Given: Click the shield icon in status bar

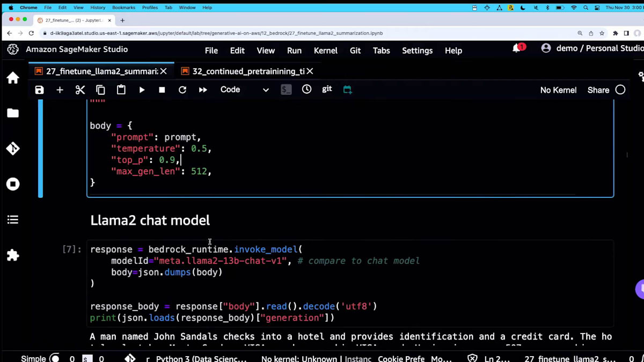Looking at the screenshot, I should click(472, 358).
